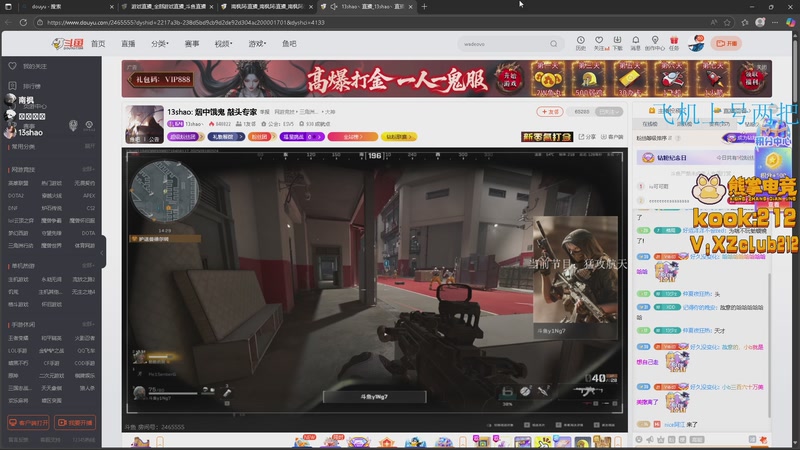Expand the 分类 category dropdown
The height and width of the screenshot is (450, 800).
(160, 44)
